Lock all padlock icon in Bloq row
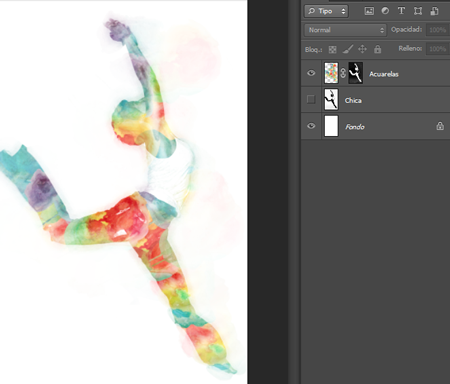Screen dimensions: 450x384 377,49
